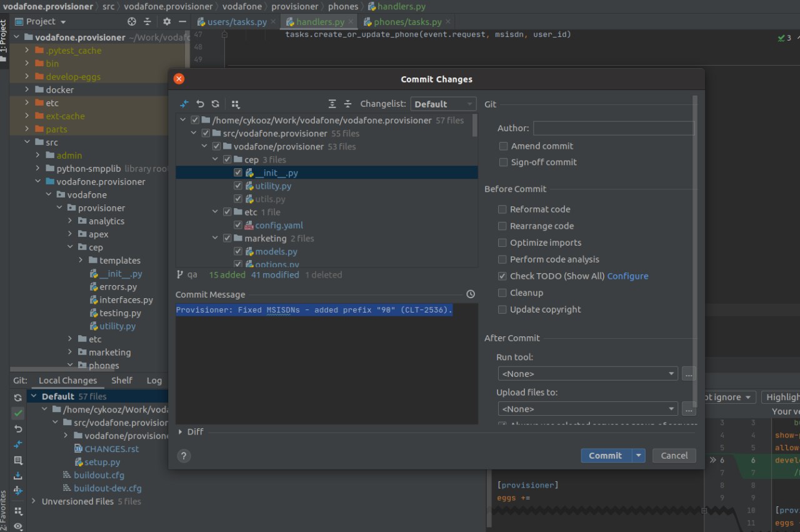Click into the Commit Message text area

pos(327,364)
